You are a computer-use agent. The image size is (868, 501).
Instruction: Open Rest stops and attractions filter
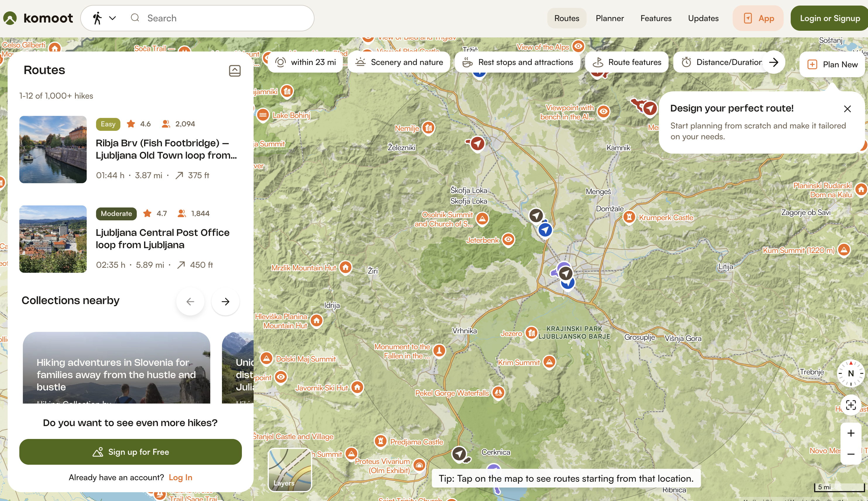coord(517,62)
